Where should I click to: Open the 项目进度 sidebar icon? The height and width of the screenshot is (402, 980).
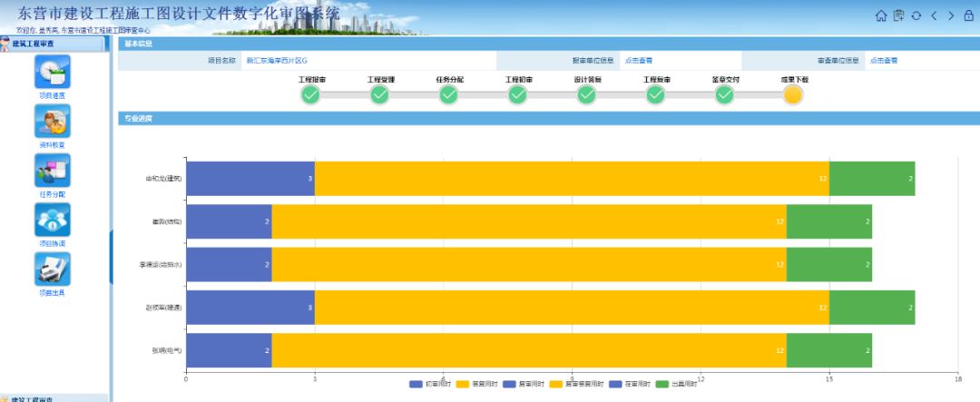52,73
